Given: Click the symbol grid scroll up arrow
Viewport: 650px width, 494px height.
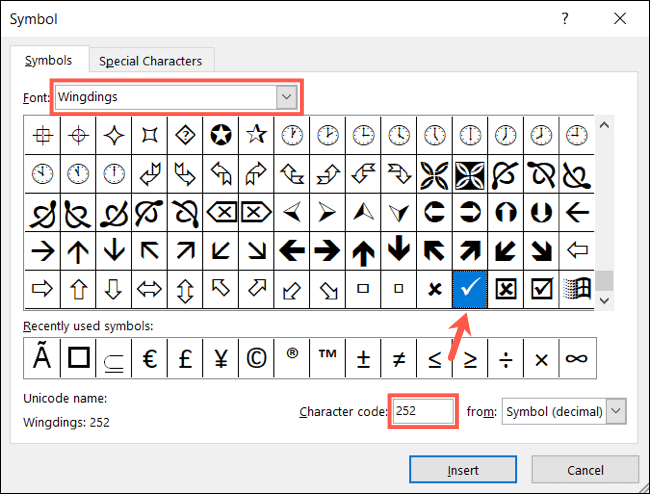Looking at the screenshot, I should pos(604,125).
